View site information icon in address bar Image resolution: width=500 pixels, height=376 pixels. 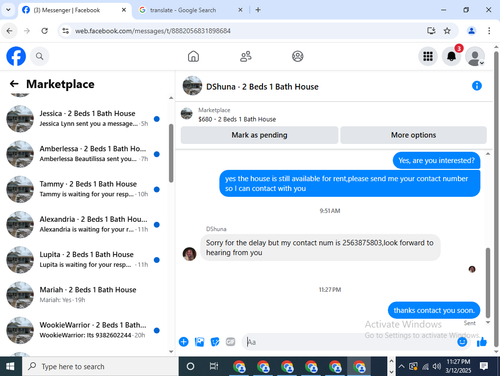(66, 31)
